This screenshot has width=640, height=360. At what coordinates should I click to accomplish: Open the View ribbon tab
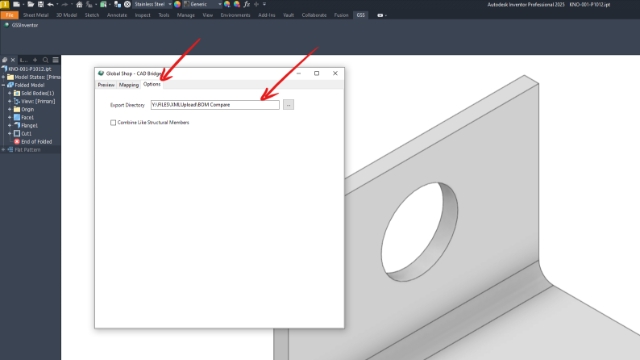pos(207,15)
